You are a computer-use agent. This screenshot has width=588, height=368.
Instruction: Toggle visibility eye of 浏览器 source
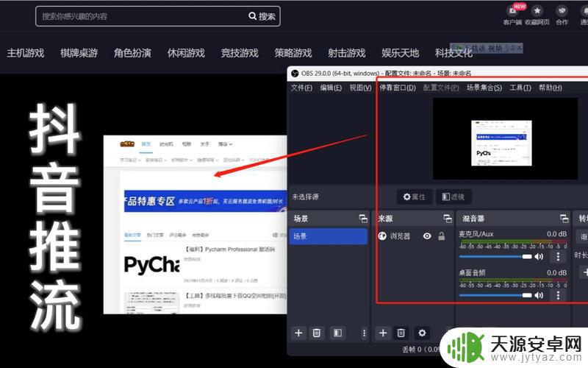pos(427,236)
